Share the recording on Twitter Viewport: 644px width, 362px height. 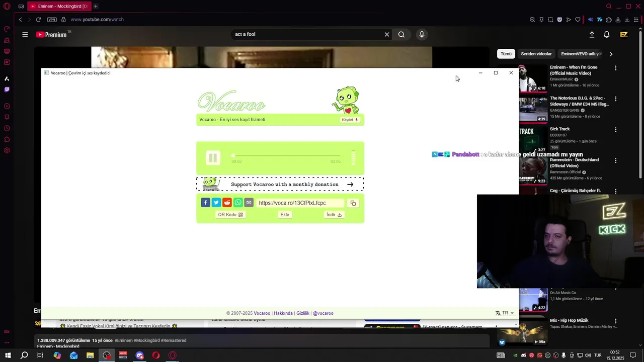point(216,203)
